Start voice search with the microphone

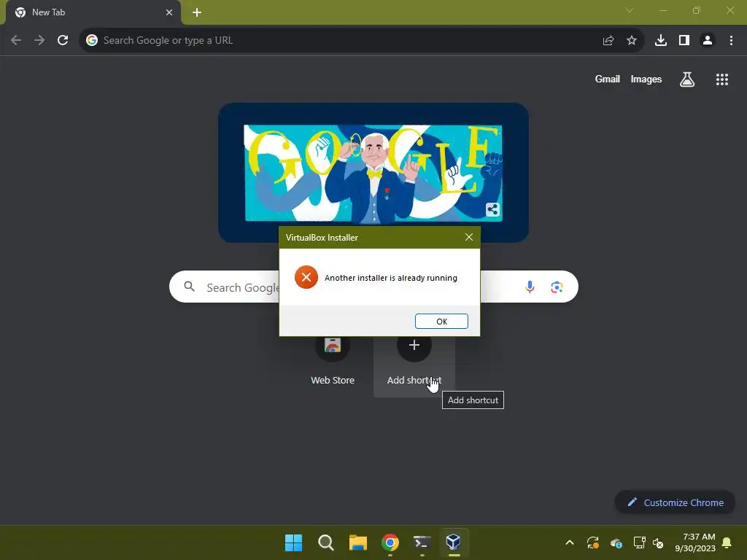click(530, 287)
